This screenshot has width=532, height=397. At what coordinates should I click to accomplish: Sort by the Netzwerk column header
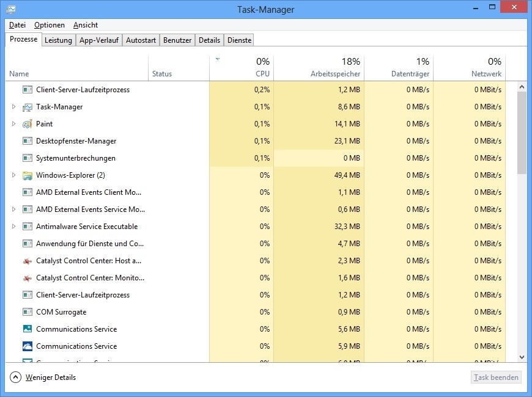pyautogui.click(x=470, y=68)
